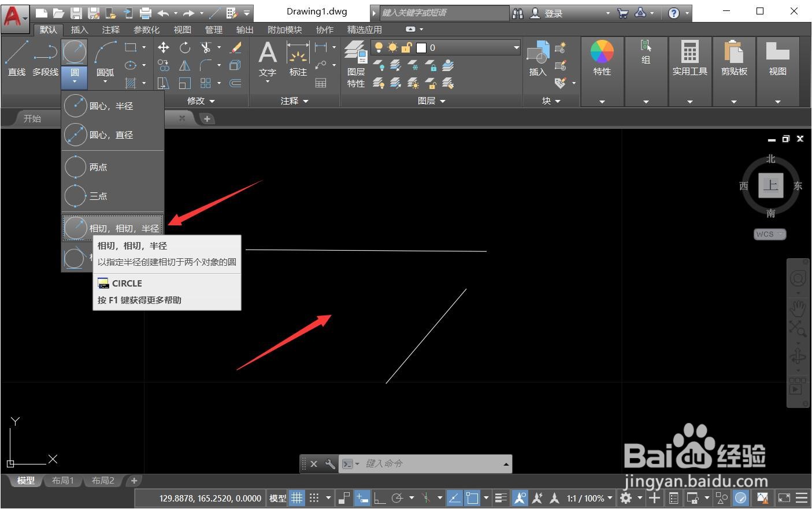812x509 pixels.
Task: Open the Annotate (注释) ribbon tab
Action: 110,29
